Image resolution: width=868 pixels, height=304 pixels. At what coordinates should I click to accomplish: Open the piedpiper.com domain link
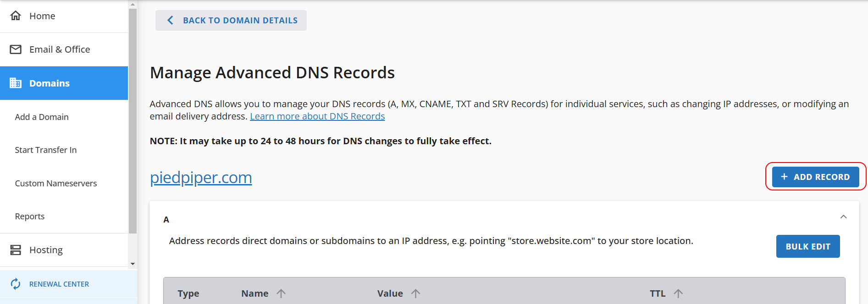201,178
